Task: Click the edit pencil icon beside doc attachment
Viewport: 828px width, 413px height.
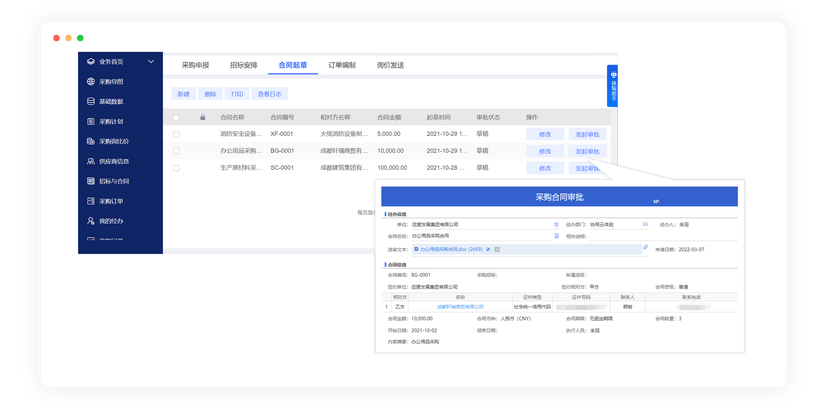Action: coord(488,249)
